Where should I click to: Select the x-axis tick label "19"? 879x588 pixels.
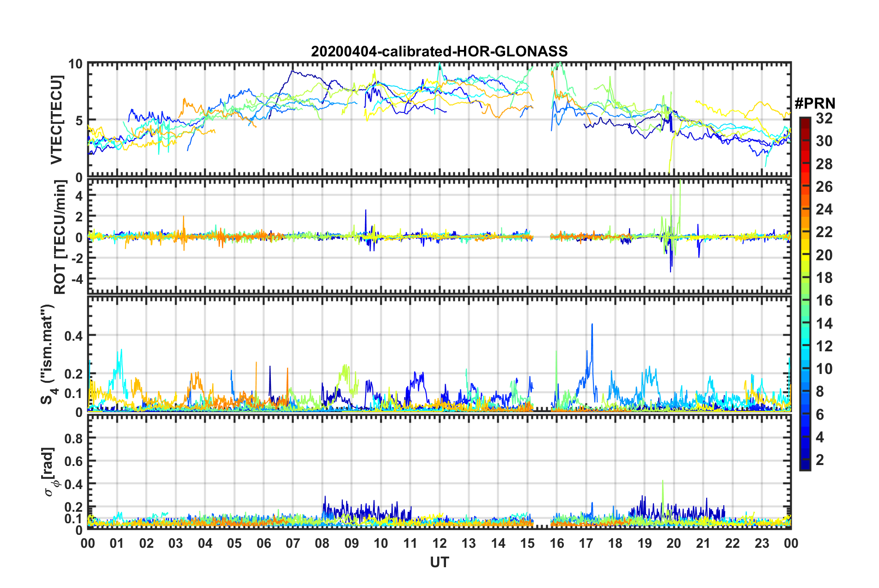pos(645,543)
